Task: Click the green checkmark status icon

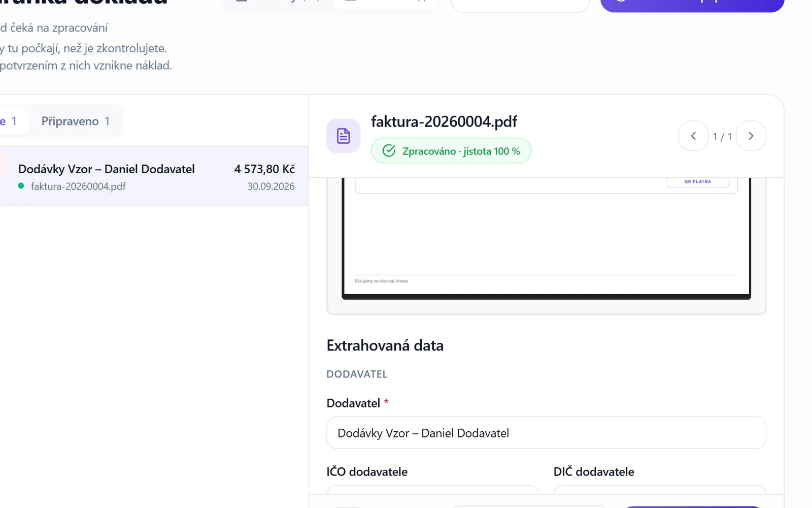Action: click(x=389, y=151)
